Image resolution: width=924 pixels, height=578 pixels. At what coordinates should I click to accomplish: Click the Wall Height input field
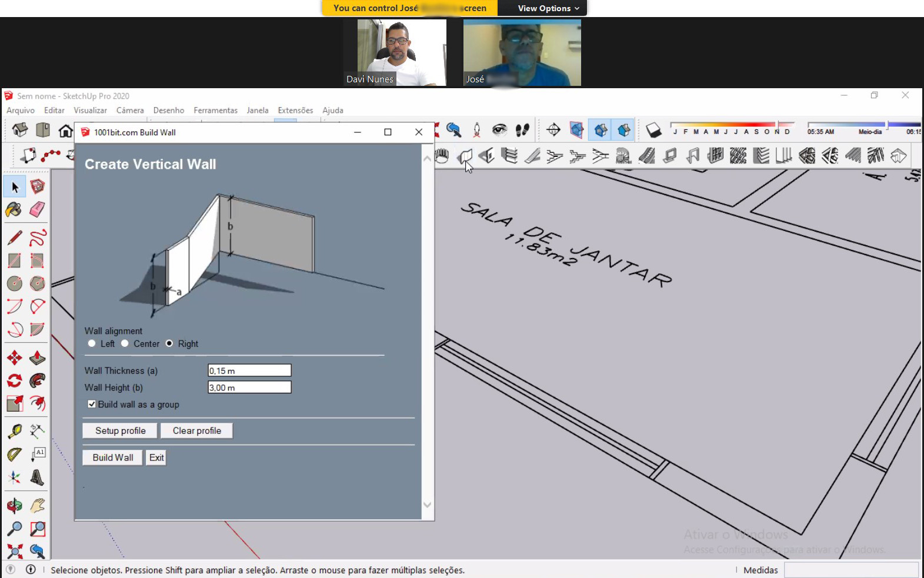coord(249,387)
